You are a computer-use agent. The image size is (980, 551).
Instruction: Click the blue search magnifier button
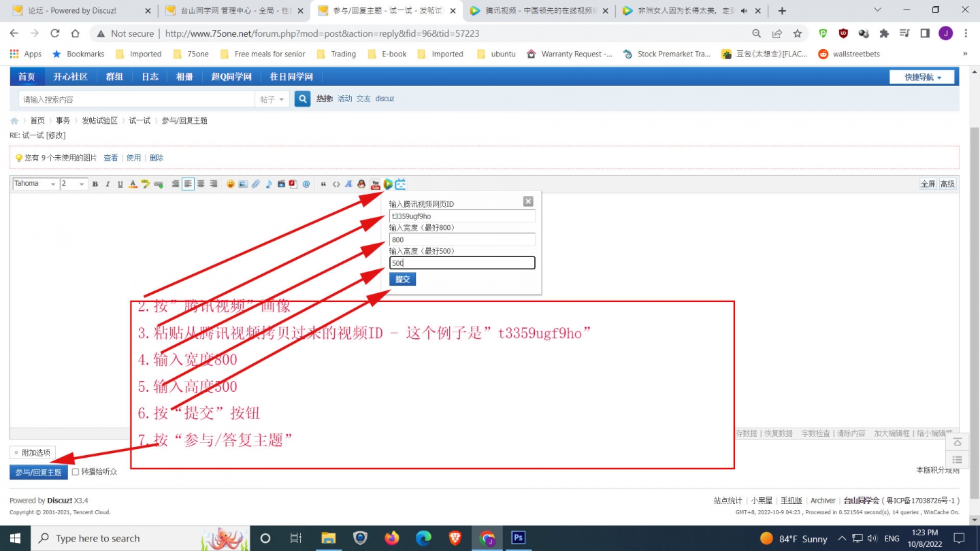pos(302,99)
